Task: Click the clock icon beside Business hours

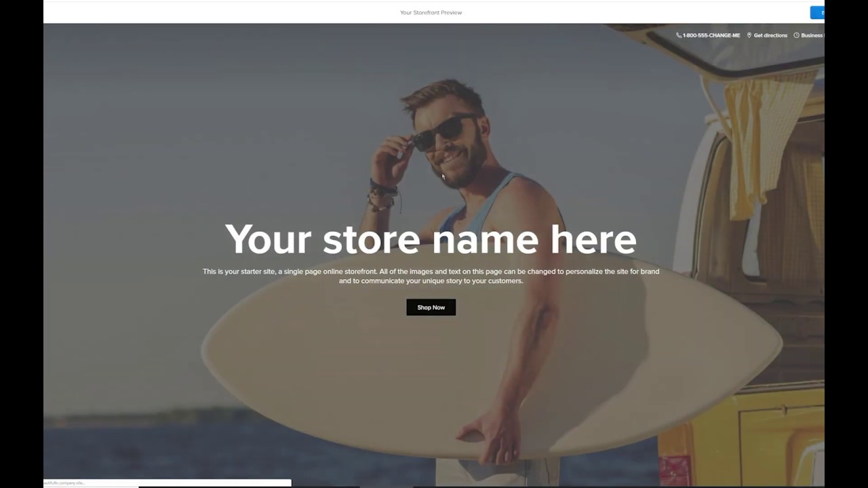Action: (797, 35)
